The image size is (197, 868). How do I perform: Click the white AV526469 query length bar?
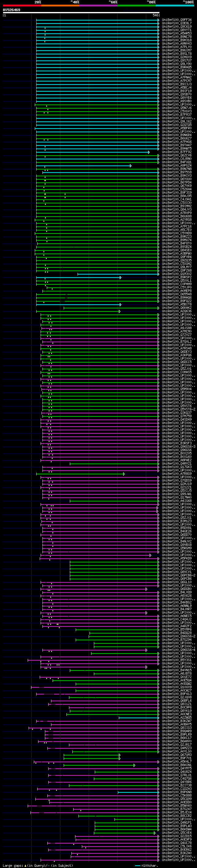(81, 13)
